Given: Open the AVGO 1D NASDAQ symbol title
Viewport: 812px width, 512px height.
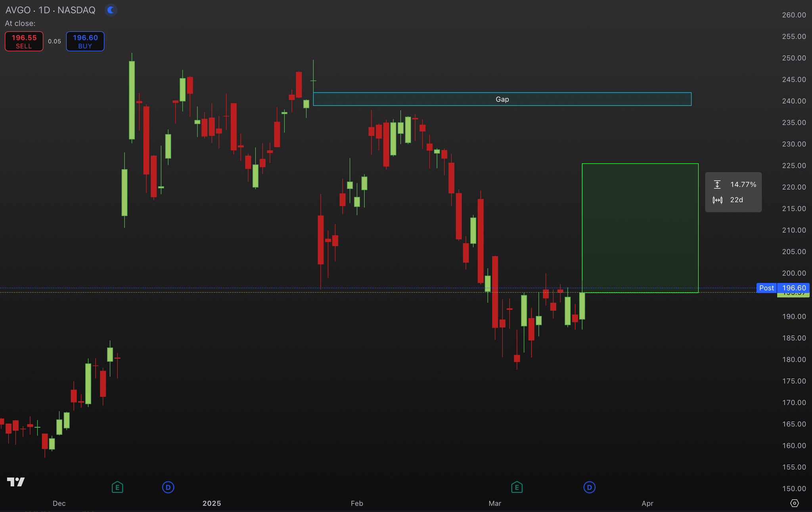Looking at the screenshot, I should pyautogui.click(x=50, y=10).
